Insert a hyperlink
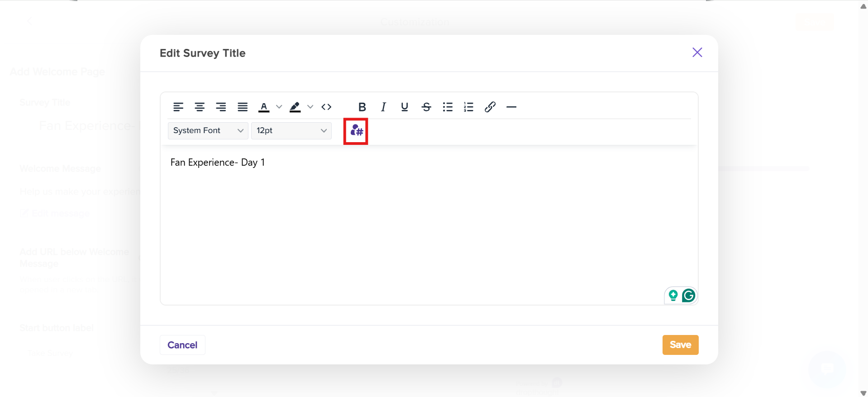868x397 pixels. click(x=490, y=107)
